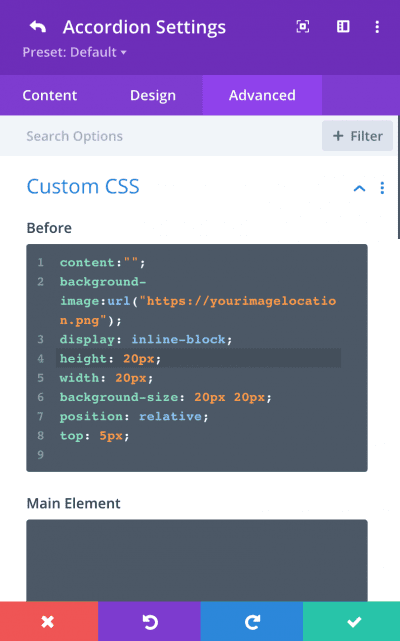The width and height of the screenshot is (400, 641).
Task: Click the Custom CSS section title
Action: pos(83,186)
